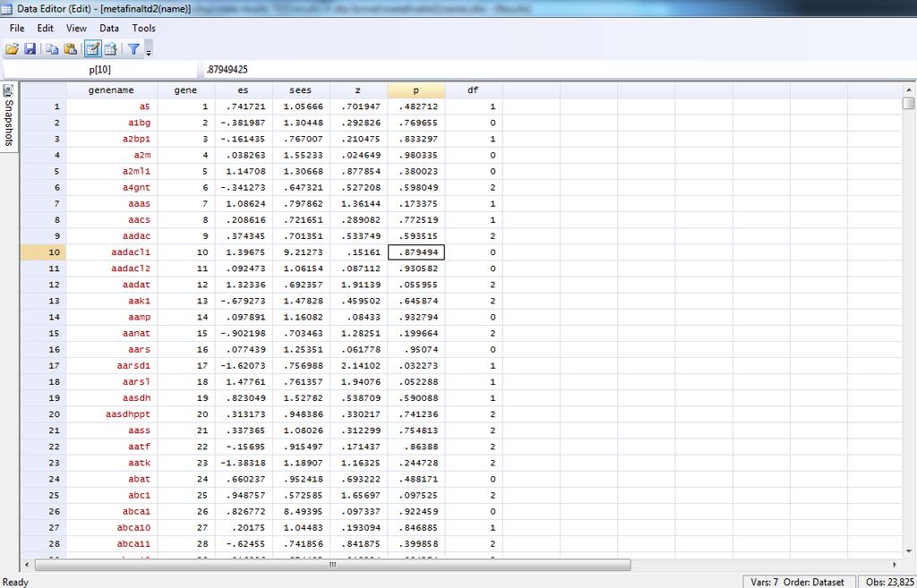The height and width of the screenshot is (588, 917).
Task: Select row number 1 header
Action: [43, 107]
